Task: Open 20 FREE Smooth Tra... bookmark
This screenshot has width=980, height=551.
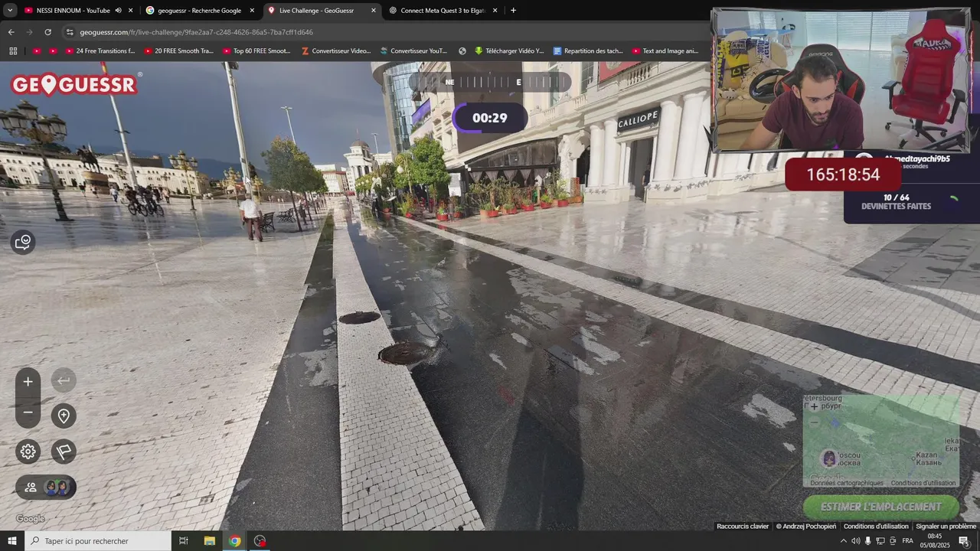Action: point(178,51)
